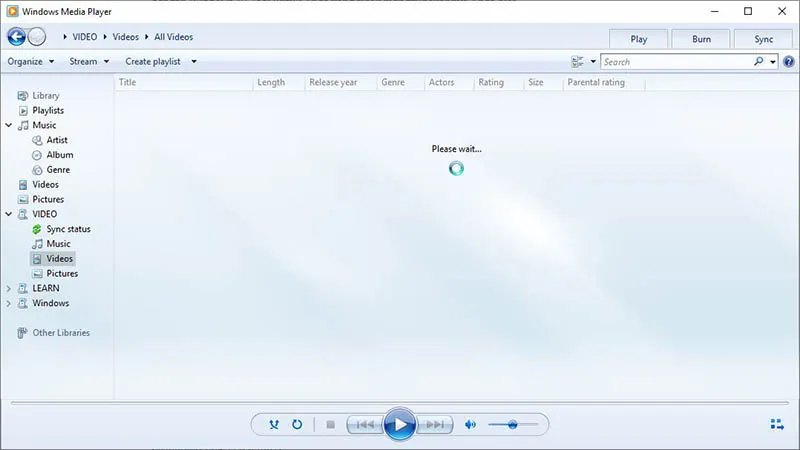
Task: Click the seek bar above controls
Action: 399,403
